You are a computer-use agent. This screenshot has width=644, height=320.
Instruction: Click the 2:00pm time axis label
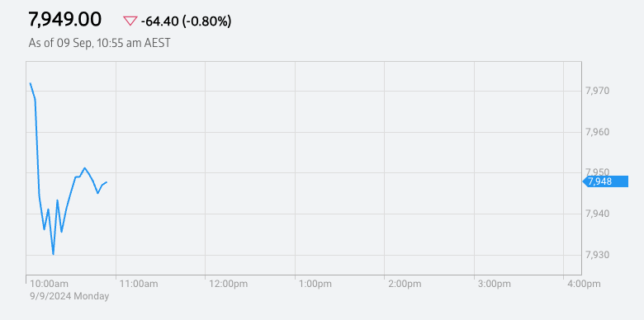(405, 284)
